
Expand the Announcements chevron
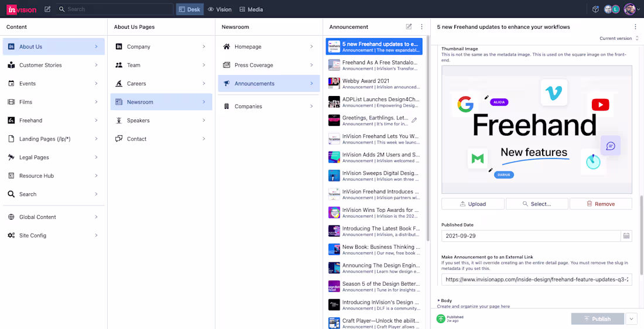tap(311, 83)
